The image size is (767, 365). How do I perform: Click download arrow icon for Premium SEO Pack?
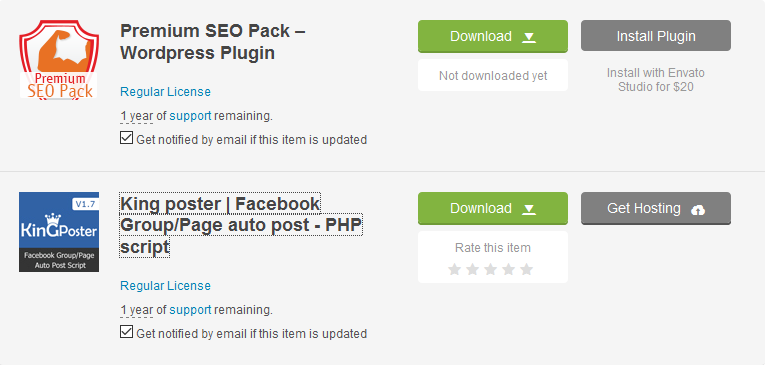point(529,37)
